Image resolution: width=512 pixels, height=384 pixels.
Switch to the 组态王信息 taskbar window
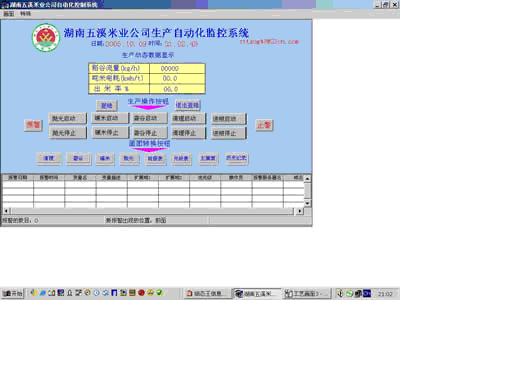(x=208, y=293)
